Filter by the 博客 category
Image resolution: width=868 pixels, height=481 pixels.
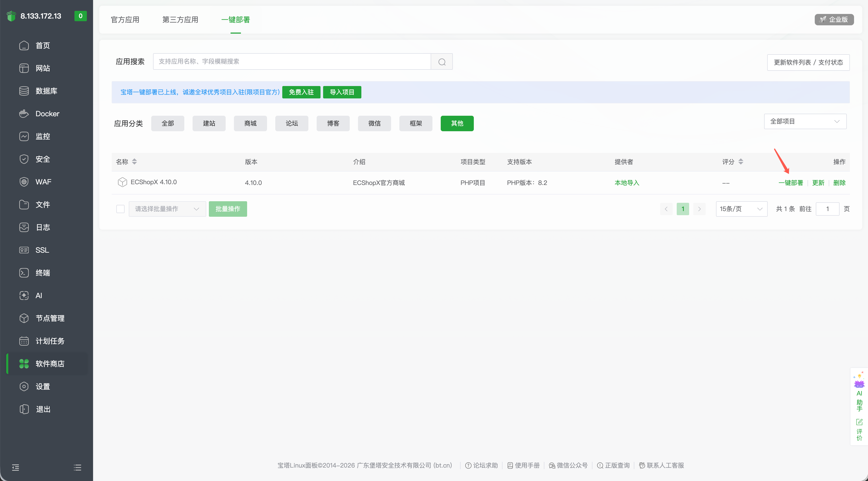333,123
